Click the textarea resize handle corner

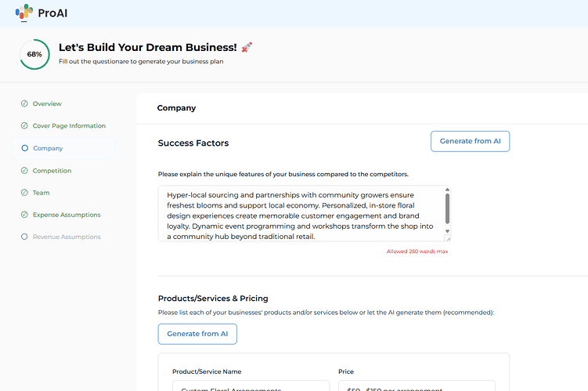point(448,238)
